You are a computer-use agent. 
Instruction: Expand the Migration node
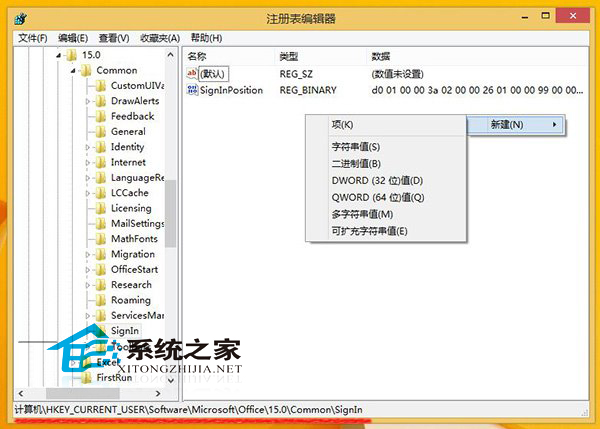click(88, 254)
